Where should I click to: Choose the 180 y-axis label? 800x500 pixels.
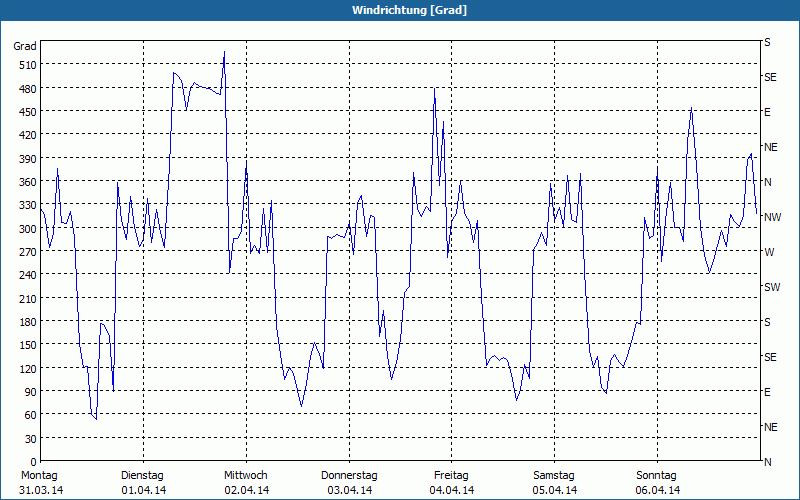tap(28, 322)
